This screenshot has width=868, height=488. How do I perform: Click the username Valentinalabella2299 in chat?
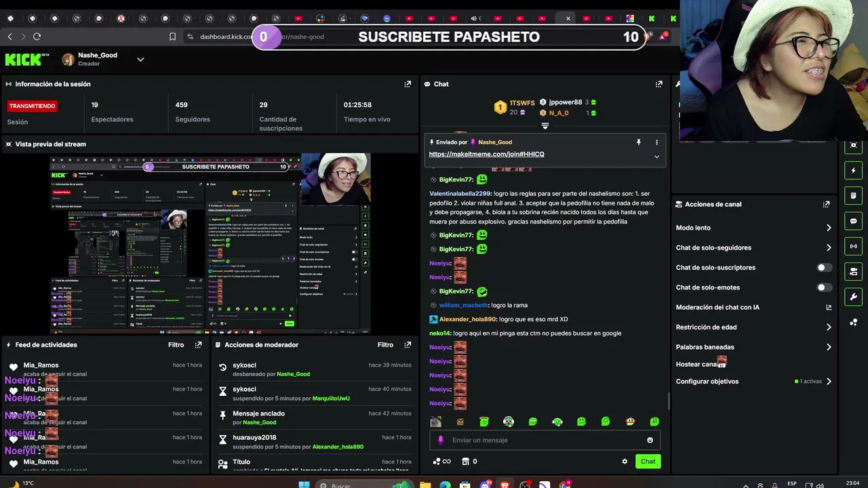(x=460, y=194)
